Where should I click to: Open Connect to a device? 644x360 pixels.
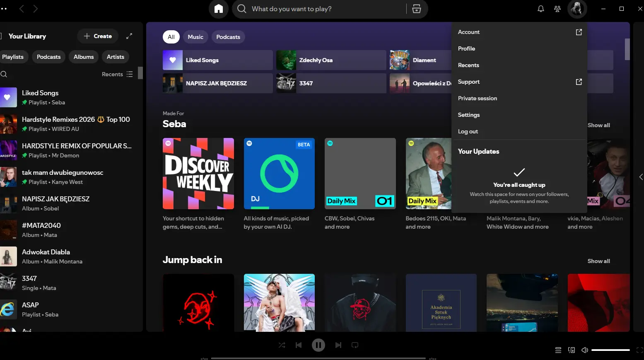(x=572, y=350)
